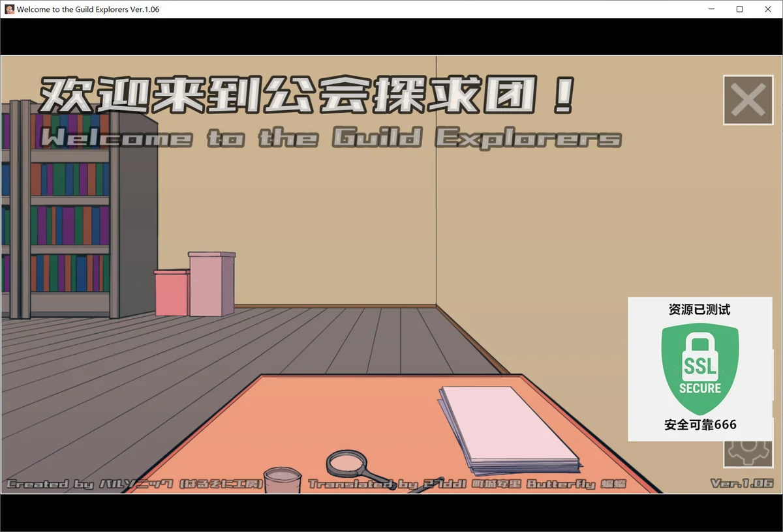Click the 安全可靠666 text
783x532 pixels.
point(699,424)
